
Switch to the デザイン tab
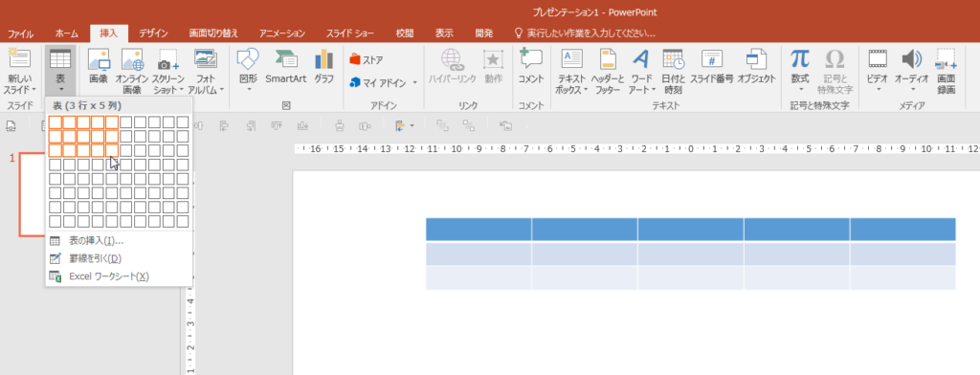click(x=154, y=33)
